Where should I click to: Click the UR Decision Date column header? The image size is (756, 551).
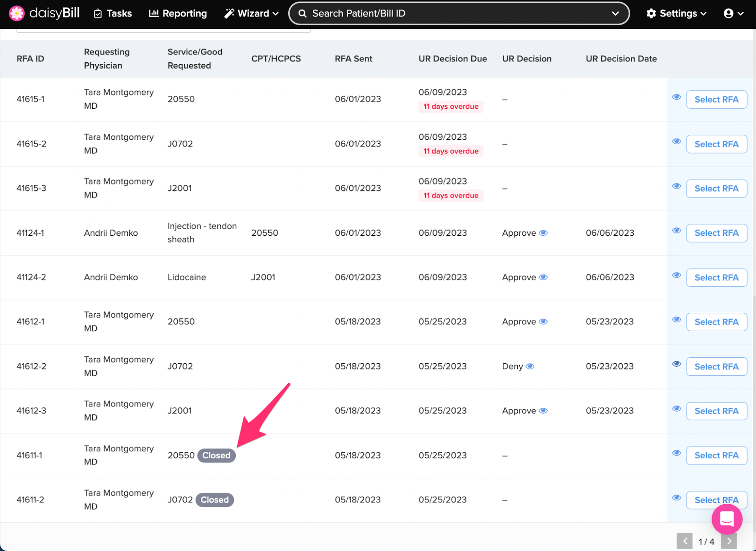coord(621,59)
